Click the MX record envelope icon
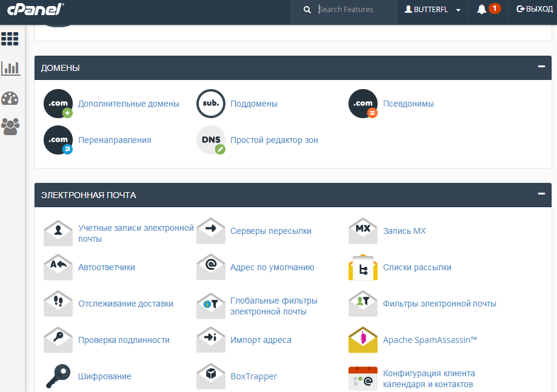The height and width of the screenshot is (392, 557). tap(363, 231)
